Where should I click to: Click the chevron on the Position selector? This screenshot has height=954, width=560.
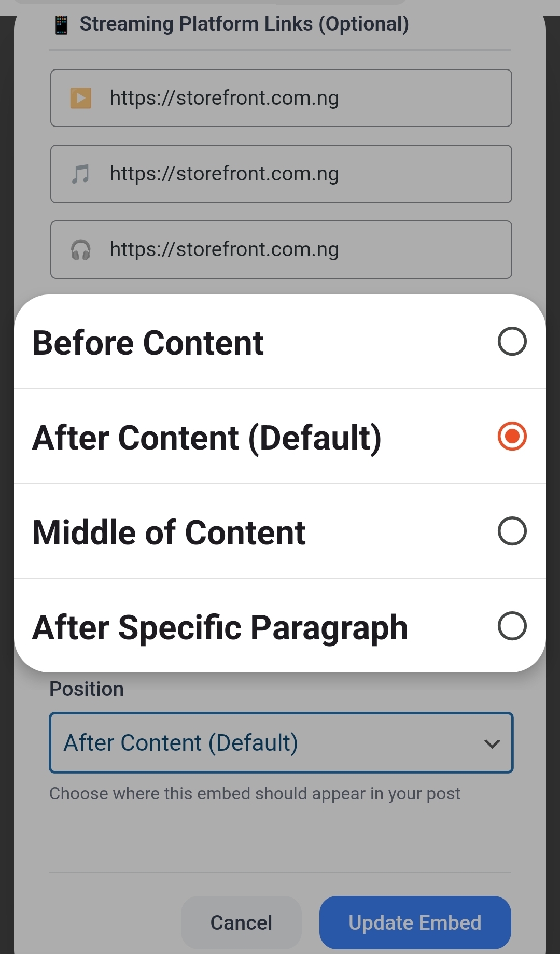pyautogui.click(x=492, y=743)
